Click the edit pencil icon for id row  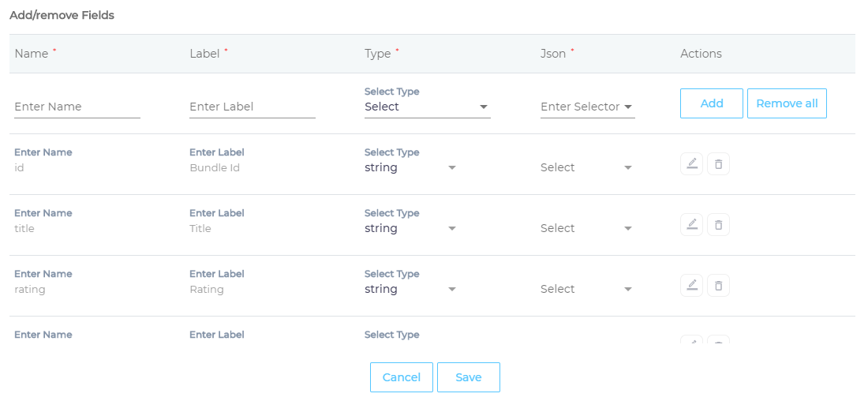[x=691, y=164]
